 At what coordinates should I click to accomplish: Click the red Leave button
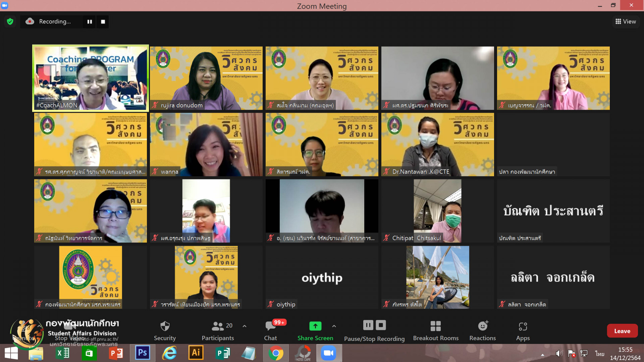point(622,331)
